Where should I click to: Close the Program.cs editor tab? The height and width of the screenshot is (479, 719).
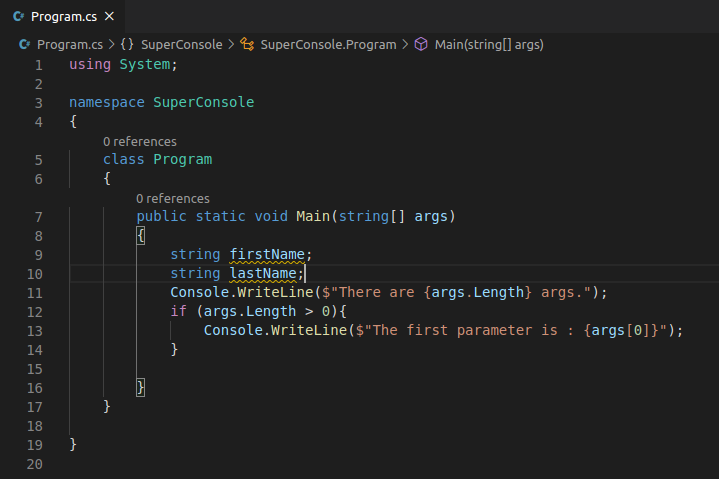pos(109,17)
